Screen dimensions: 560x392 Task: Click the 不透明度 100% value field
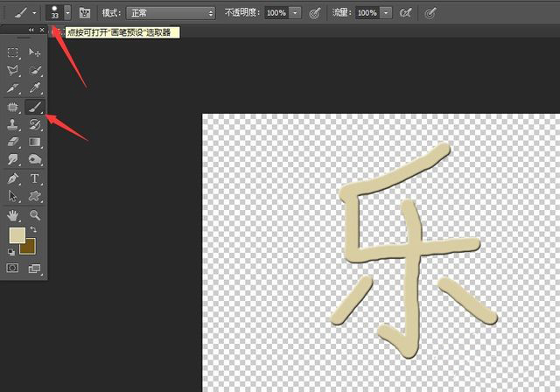[x=276, y=13]
